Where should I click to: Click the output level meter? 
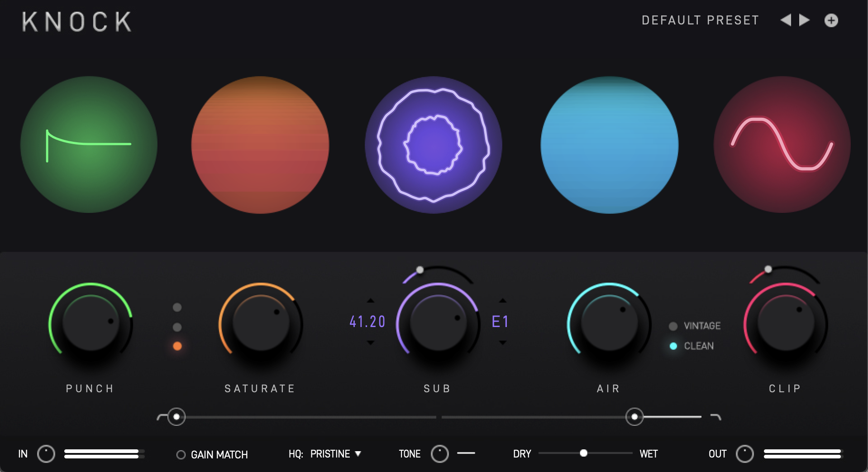[x=803, y=454]
